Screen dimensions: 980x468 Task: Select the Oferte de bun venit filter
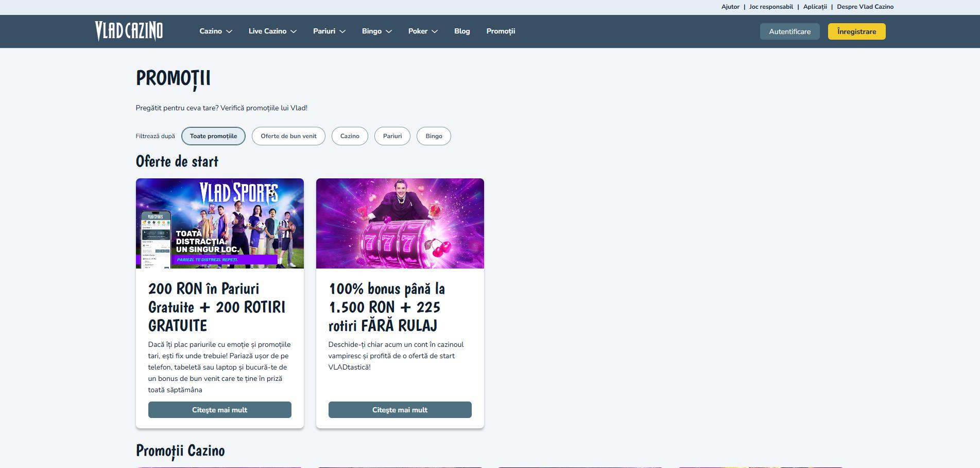pos(288,136)
